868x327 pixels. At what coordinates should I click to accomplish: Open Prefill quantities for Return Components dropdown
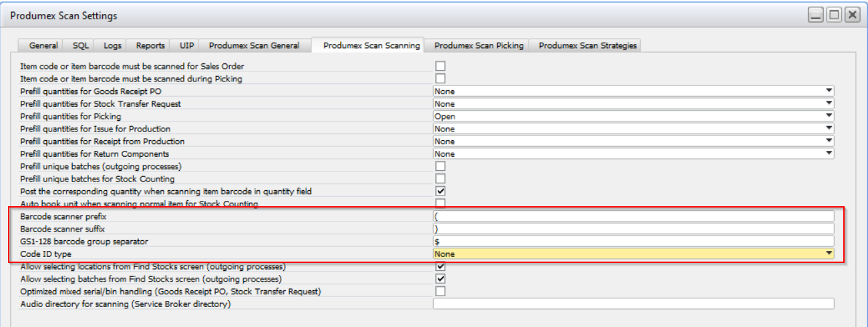[x=829, y=153]
